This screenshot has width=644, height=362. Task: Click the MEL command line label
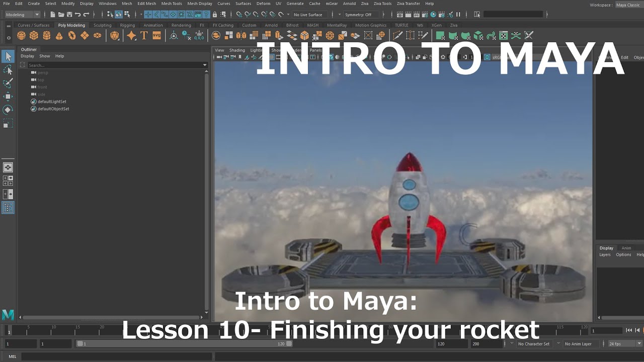pos(13,356)
